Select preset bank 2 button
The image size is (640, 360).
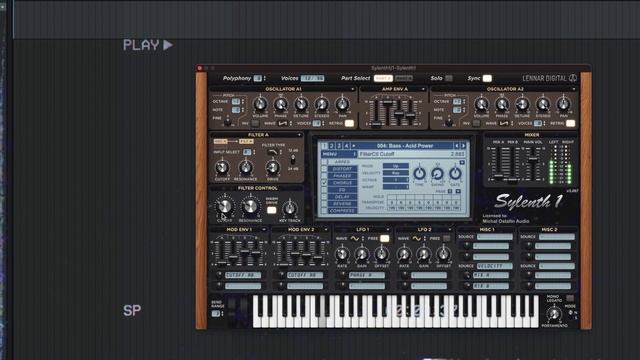[x=332, y=146]
